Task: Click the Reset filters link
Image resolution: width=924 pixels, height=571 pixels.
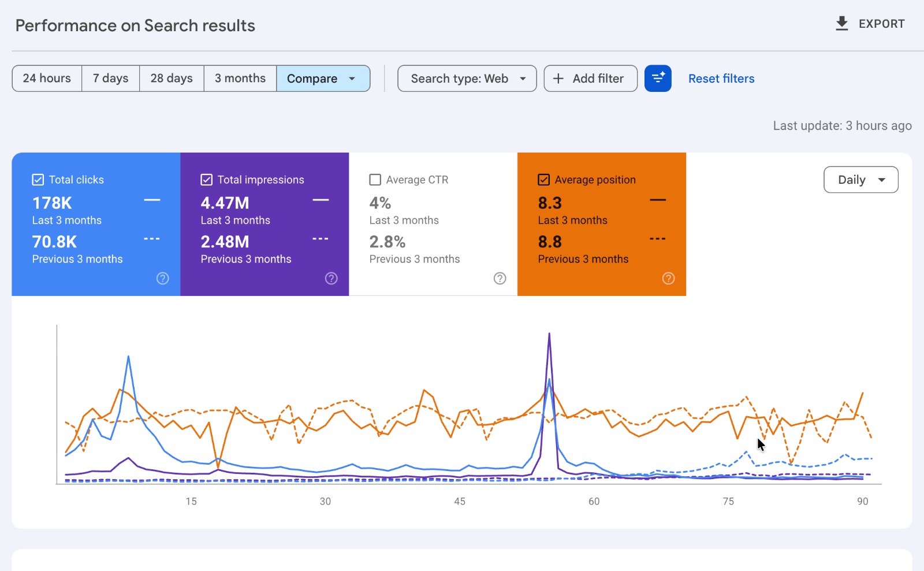Action: [x=721, y=79]
